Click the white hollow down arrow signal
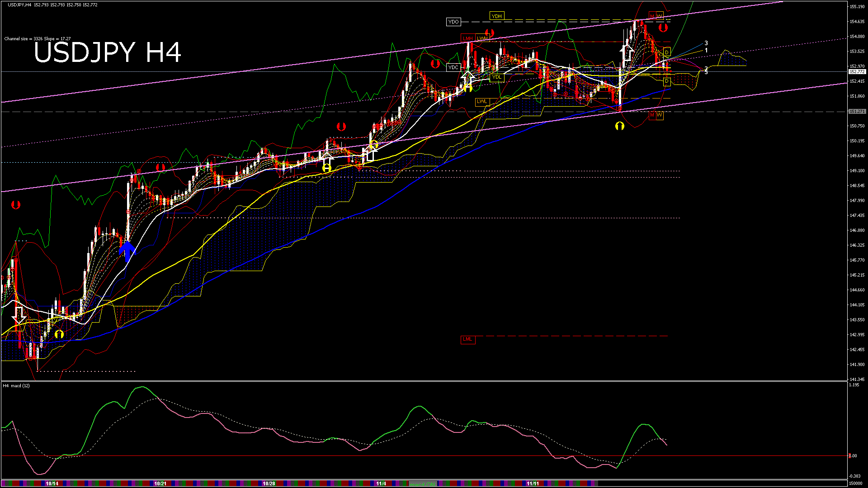The width and height of the screenshot is (868, 488). pos(19,314)
